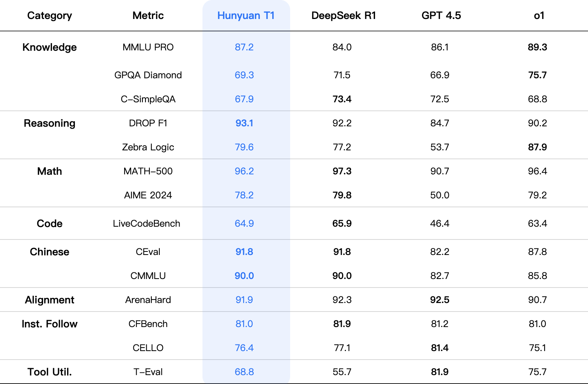
Task: Click the MMLU PRO metric name
Action: point(148,47)
